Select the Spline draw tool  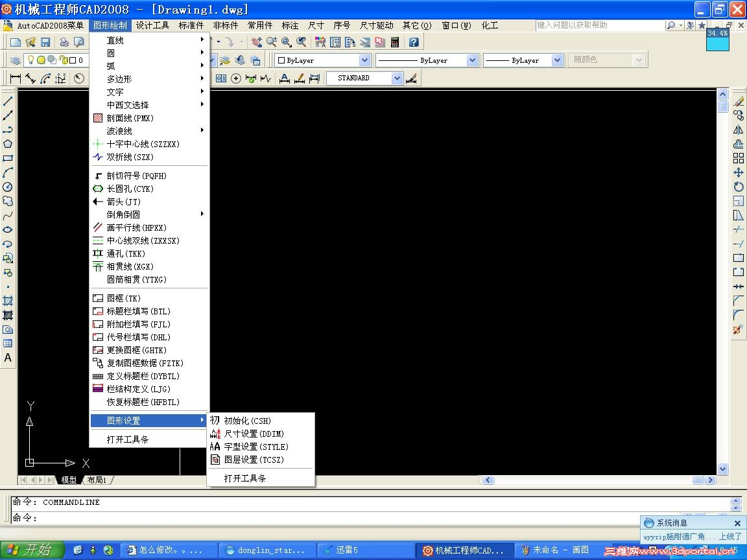[x=8, y=215]
